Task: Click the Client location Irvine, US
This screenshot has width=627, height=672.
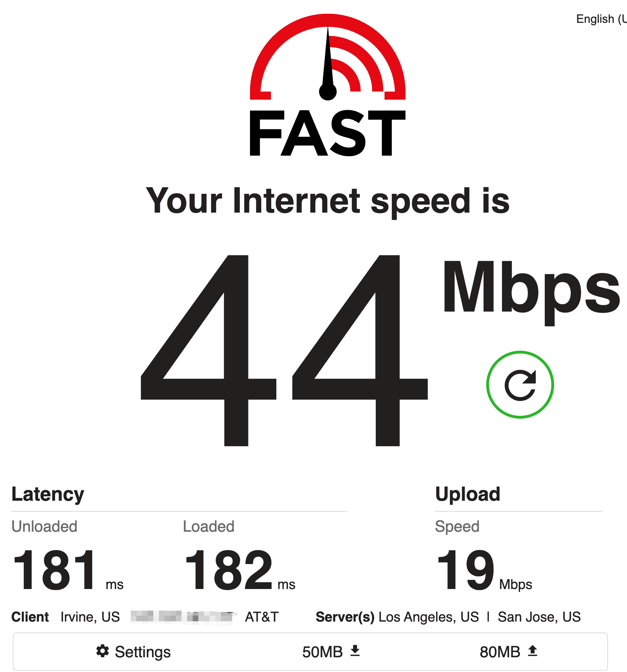Action: coord(90,617)
